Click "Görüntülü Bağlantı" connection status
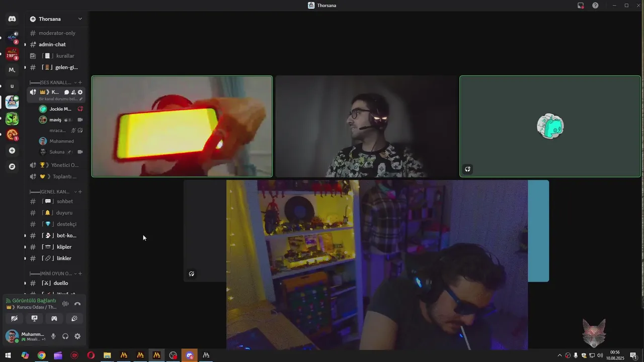The image size is (644, 362). (34, 300)
